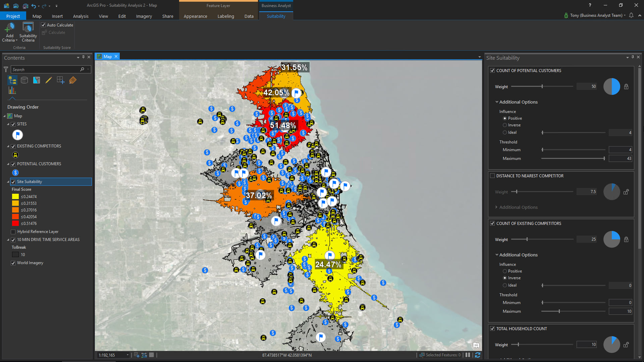This screenshot has height=362, width=644.
Task: Select List By Data Source icon
Action: click(24, 80)
